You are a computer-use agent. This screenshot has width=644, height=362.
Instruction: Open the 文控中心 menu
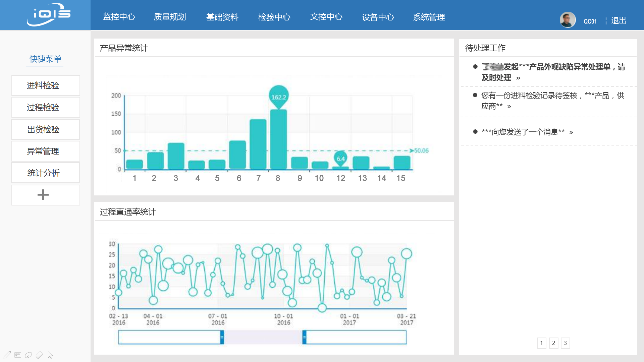point(327,17)
